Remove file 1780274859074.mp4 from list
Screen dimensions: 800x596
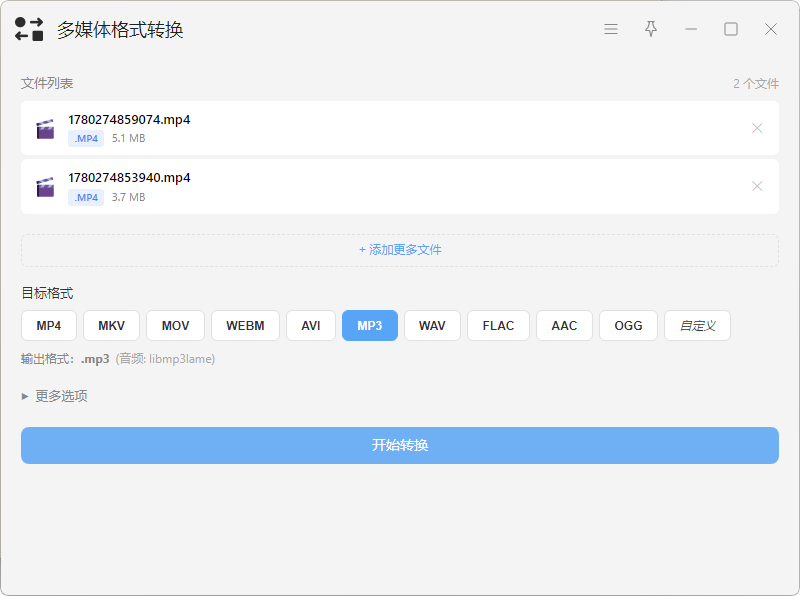click(x=757, y=128)
